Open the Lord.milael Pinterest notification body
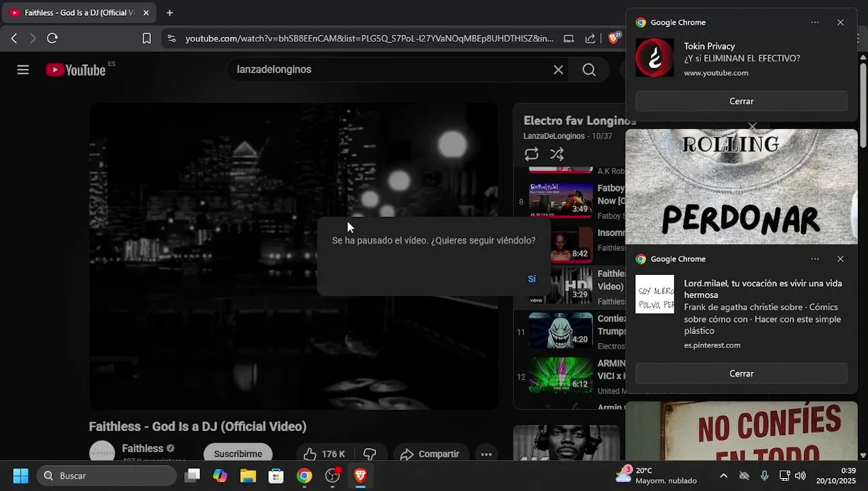 [x=741, y=313]
